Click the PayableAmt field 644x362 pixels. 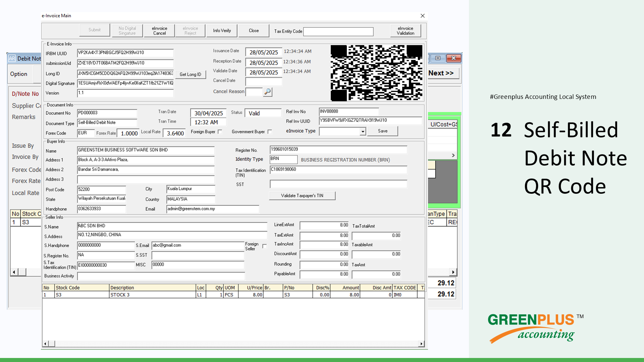(324, 275)
